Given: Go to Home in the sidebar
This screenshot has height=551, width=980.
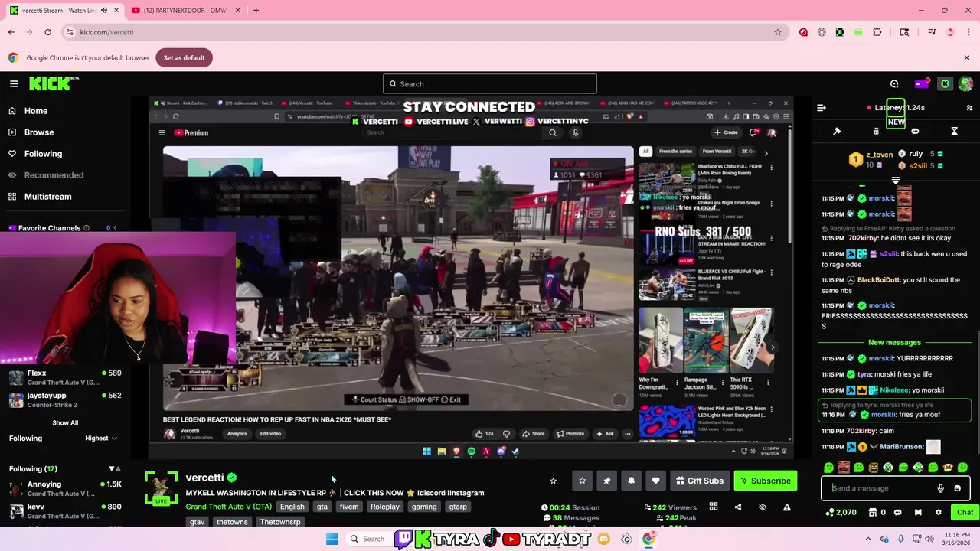Looking at the screenshot, I should pyautogui.click(x=35, y=111).
